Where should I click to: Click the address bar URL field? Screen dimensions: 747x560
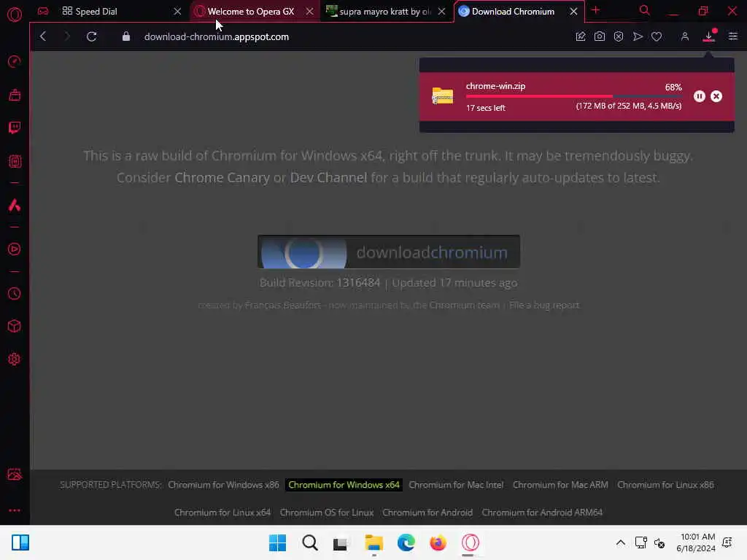[x=216, y=36]
